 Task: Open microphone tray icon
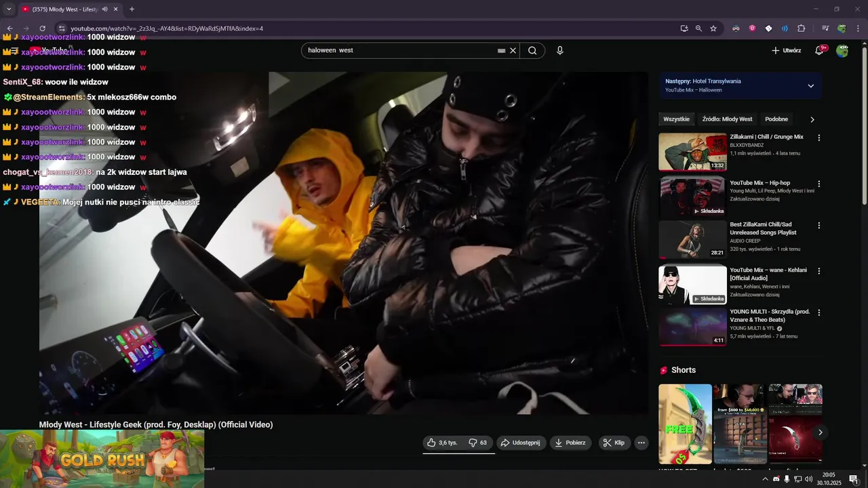787,479
